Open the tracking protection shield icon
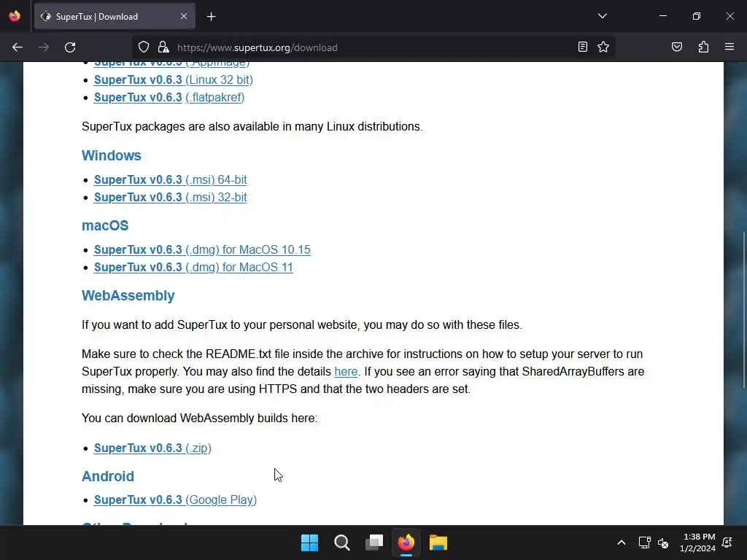Screen dimensions: 747x560 click(144, 47)
